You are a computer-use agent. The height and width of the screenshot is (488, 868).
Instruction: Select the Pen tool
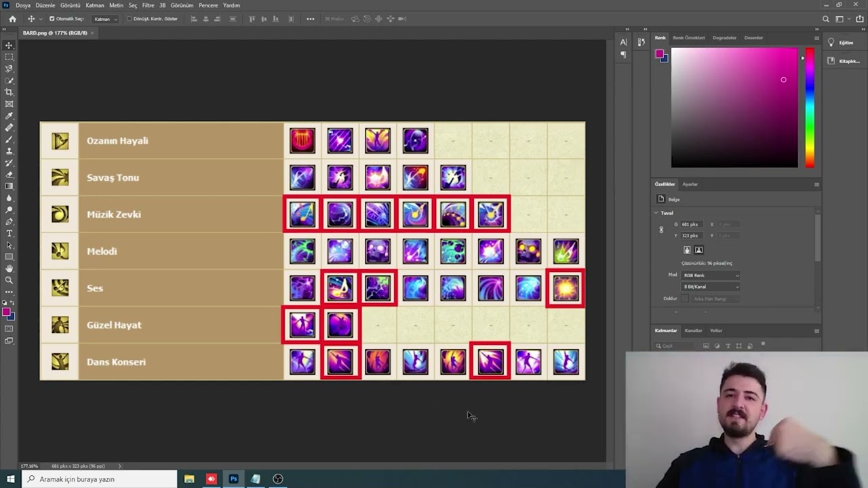click(9, 222)
